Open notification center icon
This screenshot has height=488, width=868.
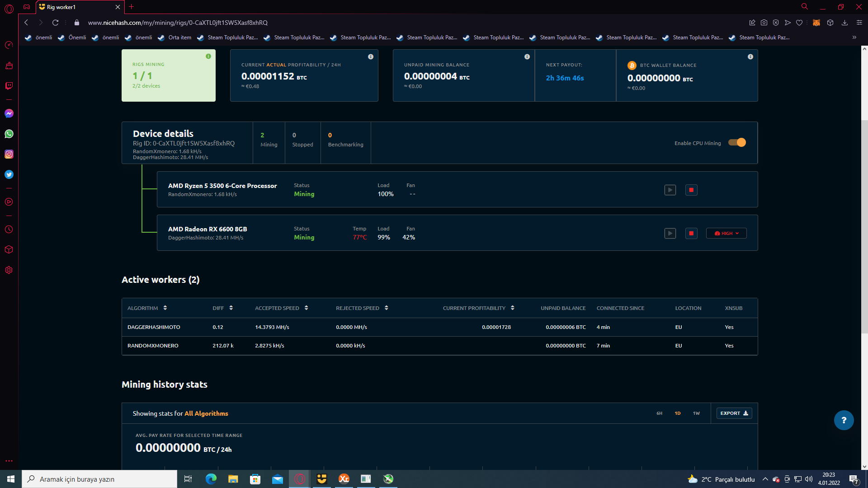[x=854, y=479]
